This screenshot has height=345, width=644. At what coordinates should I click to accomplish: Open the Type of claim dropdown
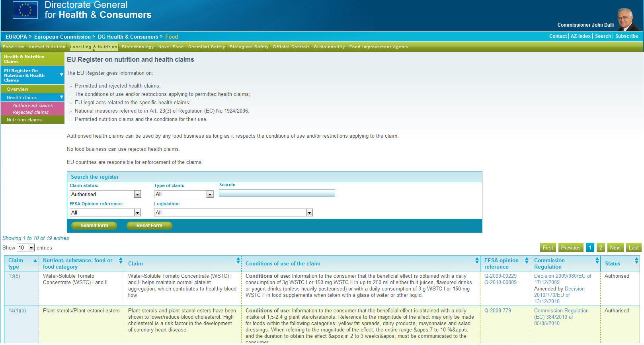pos(184,194)
